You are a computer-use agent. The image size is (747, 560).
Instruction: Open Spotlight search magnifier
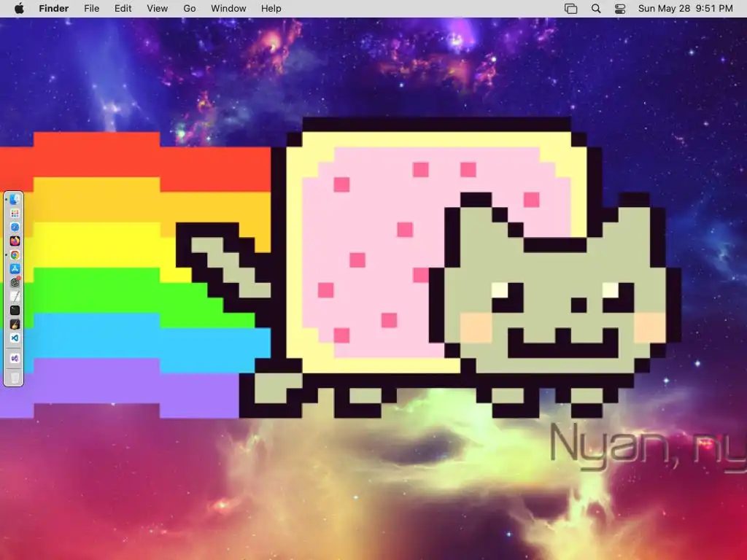(595, 9)
